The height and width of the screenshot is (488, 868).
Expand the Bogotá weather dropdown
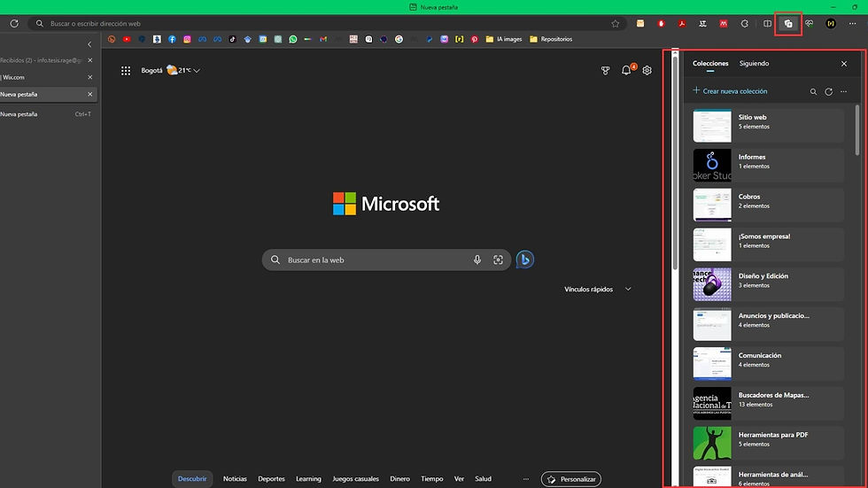tap(197, 71)
